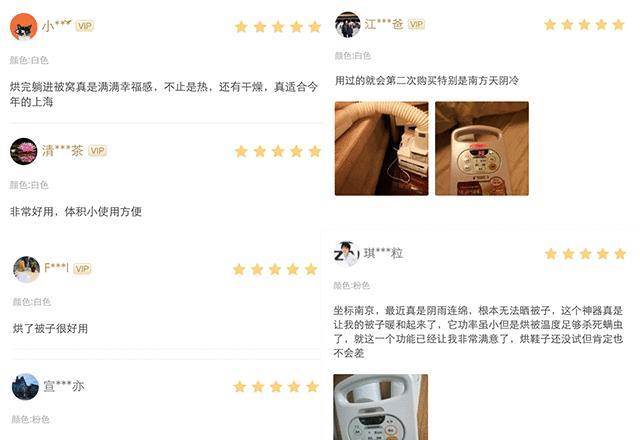Open the orange cat avatar of user 小***
Viewport: 640px width, 440px height.
tap(23, 27)
